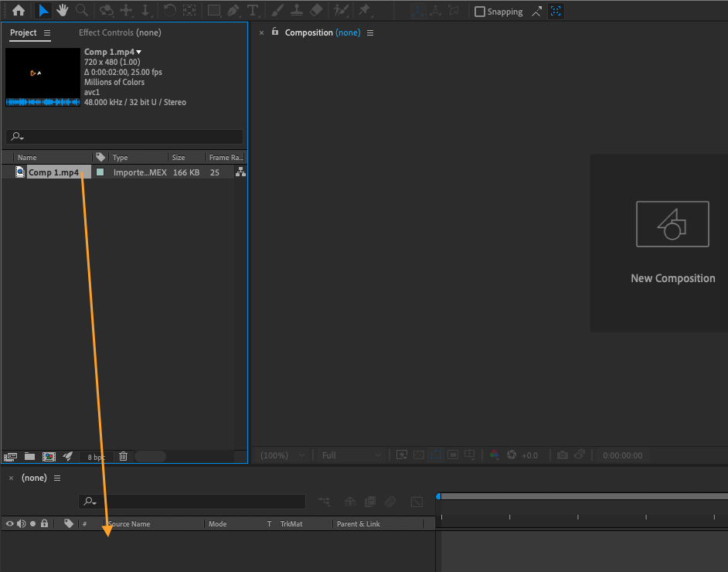Screen dimensions: 728x572
Task: Switch to the Effect Controls tab
Action: 120,32
